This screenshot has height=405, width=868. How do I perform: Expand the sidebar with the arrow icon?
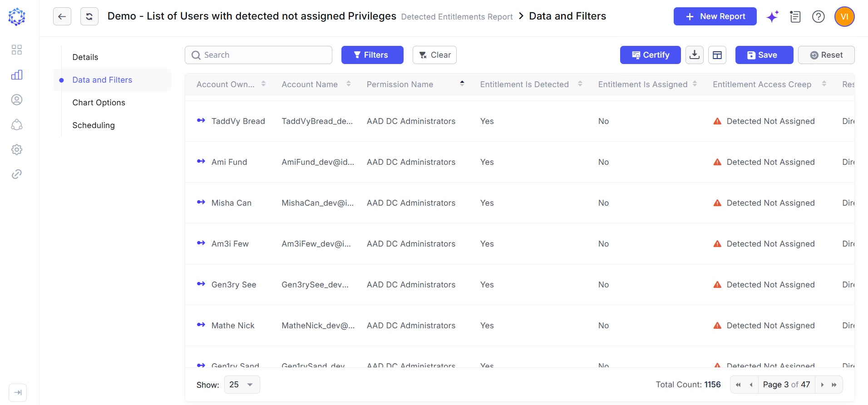[x=18, y=392]
